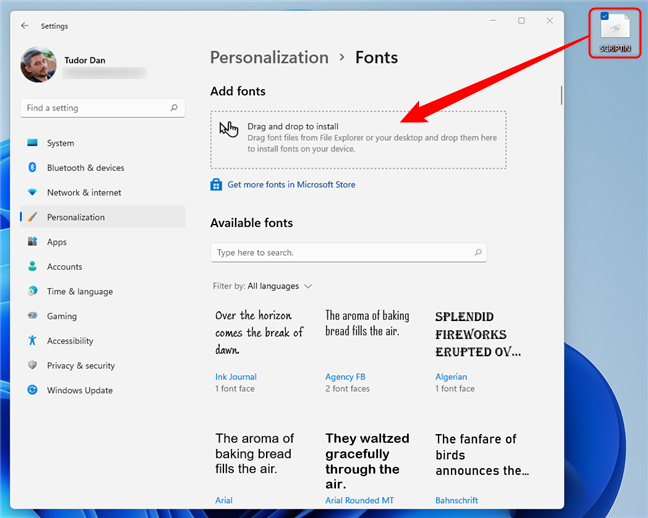Open Time & language settings
This screenshot has width=648, height=518.
coord(102,291)
